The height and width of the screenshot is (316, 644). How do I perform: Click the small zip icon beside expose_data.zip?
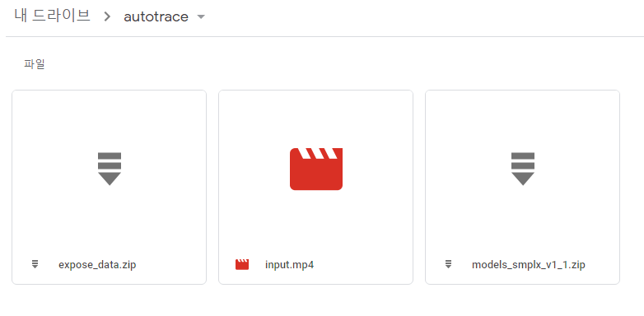[x=35, y=264]
